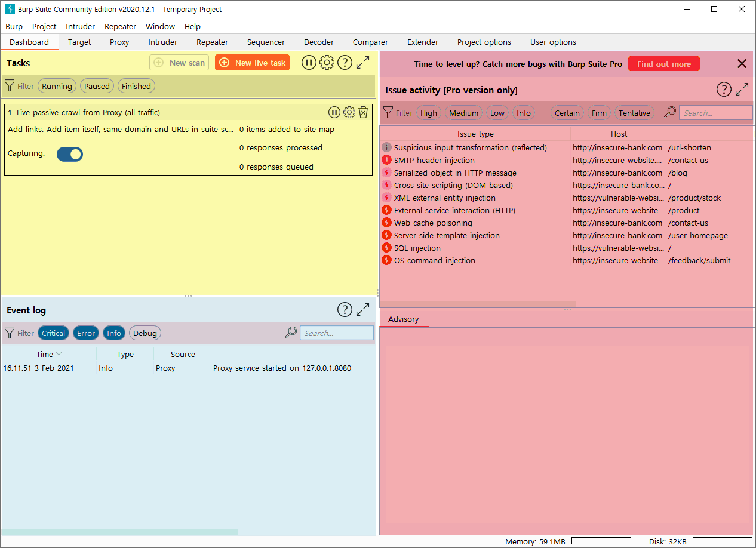
Task: Toggle the Certain confidence filter
Action: click(567, 113)
